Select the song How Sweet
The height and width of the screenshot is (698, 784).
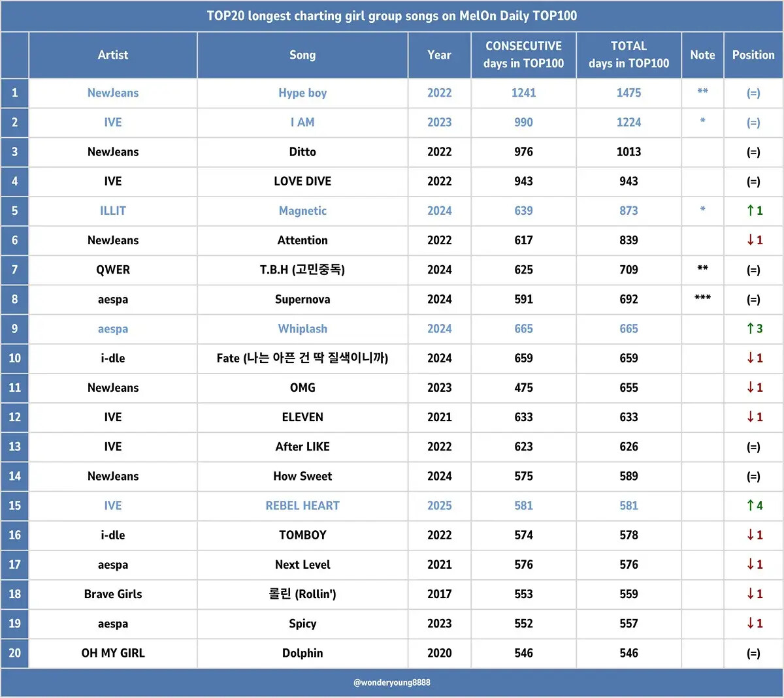[x=302, y=476]
